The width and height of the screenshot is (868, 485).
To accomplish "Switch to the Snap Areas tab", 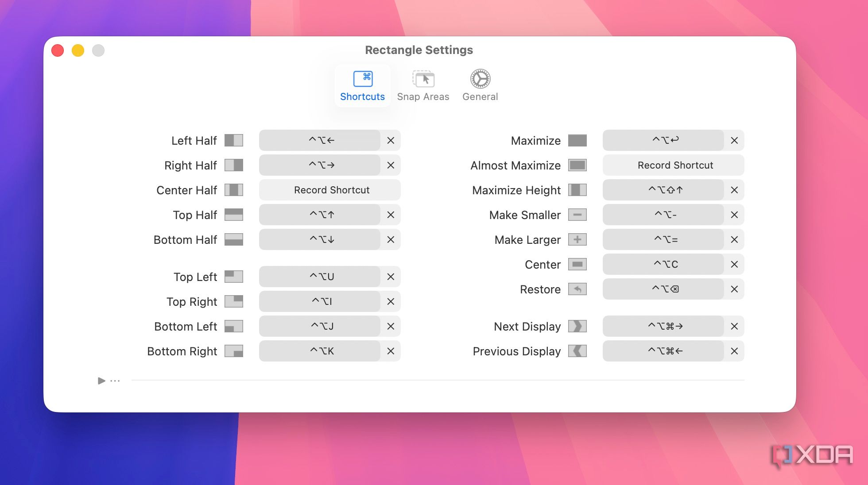I will tap(423, 86).
